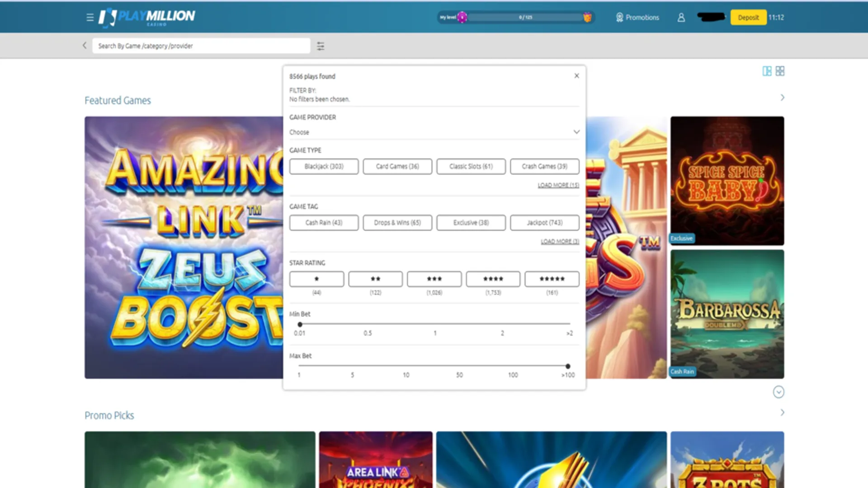
Task: Select the Exclusive (38) game tag
Action: [471, 223]
